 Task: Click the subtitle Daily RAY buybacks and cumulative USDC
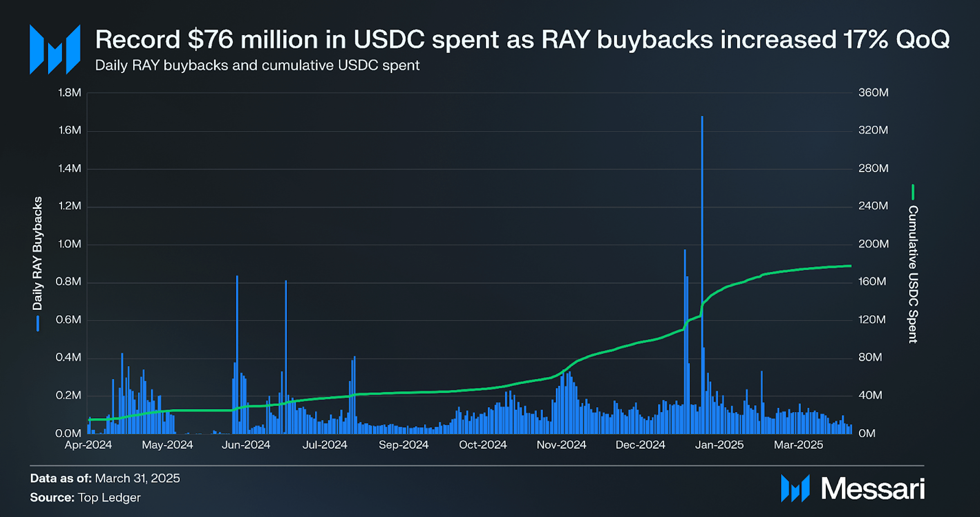pos(257,65)
